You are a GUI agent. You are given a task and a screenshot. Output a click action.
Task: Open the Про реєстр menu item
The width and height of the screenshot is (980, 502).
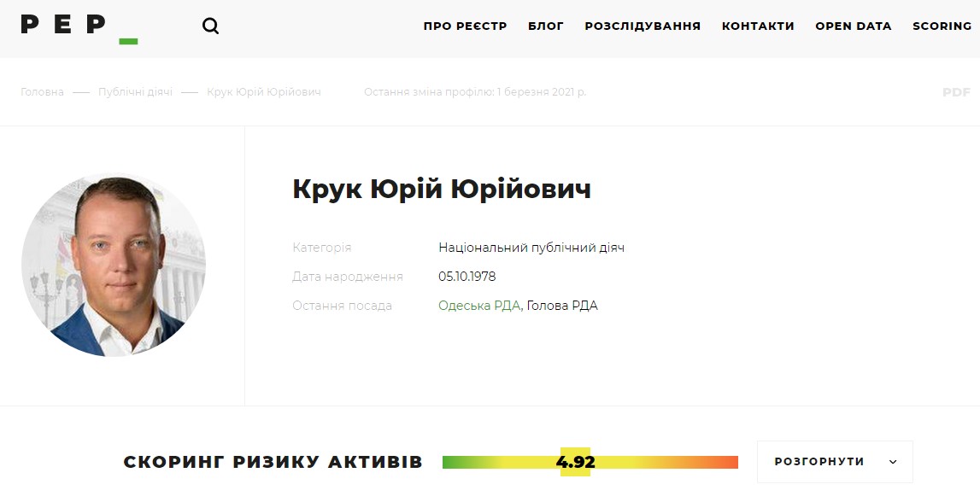point(465,26)
